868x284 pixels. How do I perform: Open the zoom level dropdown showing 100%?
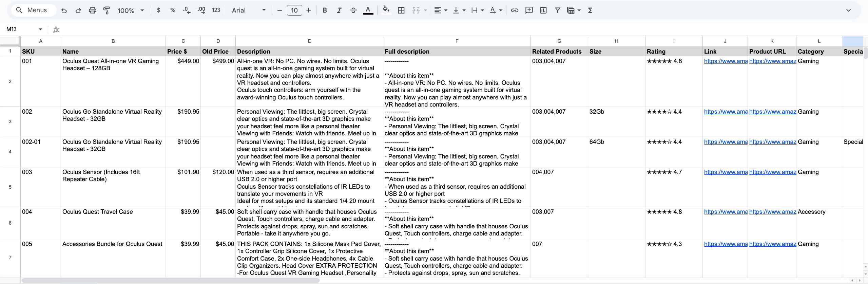131,11
